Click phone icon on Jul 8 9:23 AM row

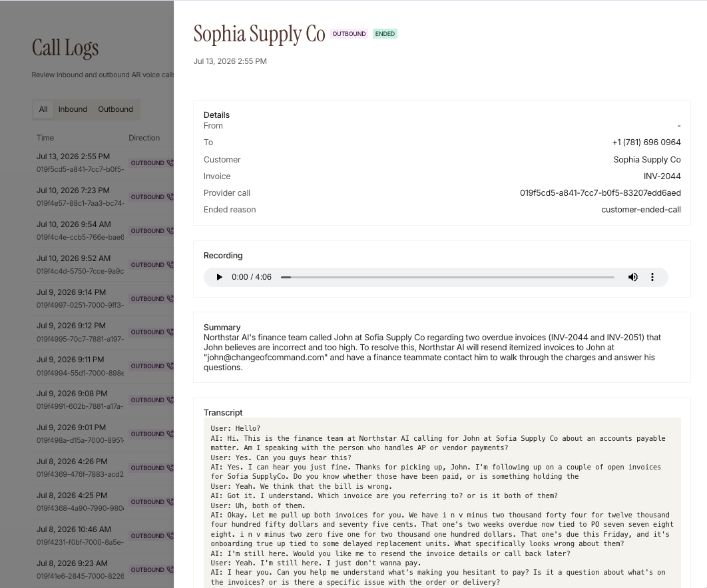tap(170, 569)
